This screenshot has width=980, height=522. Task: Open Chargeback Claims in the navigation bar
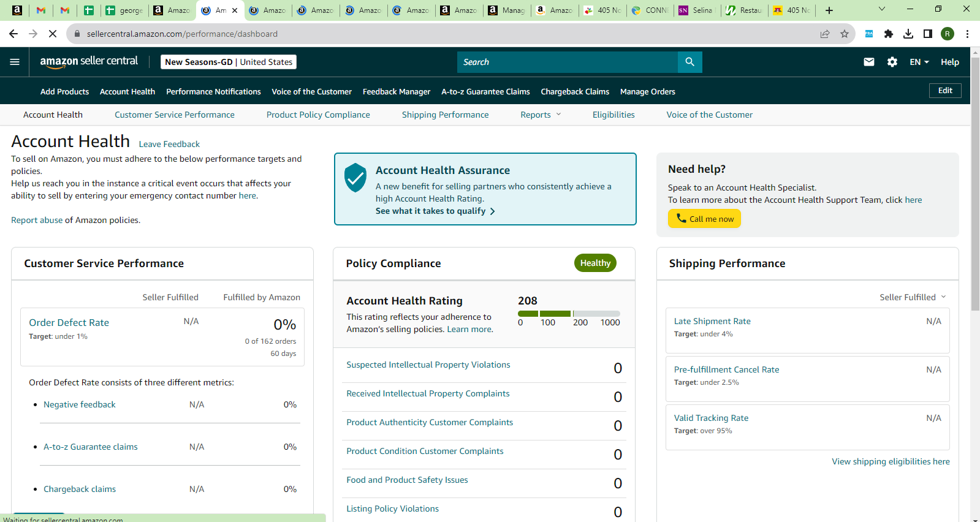coord(575,91)
